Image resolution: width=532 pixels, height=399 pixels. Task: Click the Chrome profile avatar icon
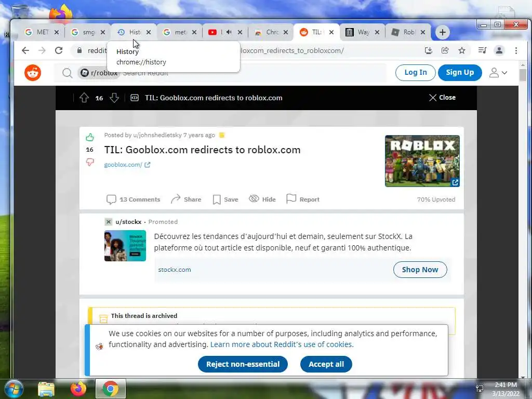[x=499, y=50]
